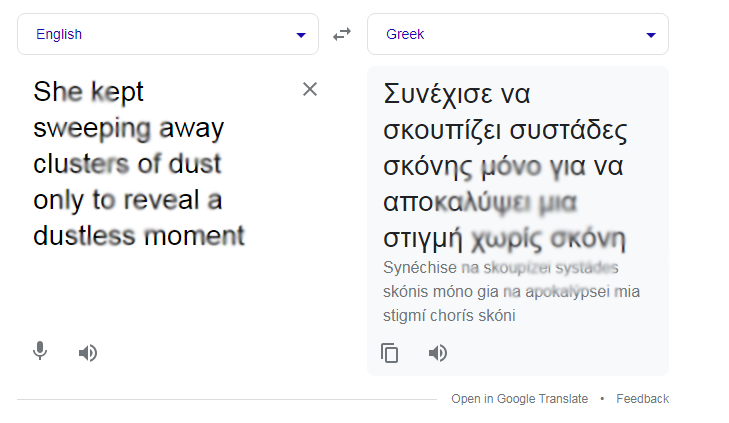The image size is (729, 423).
Task: Copy the Greek translation
Action: (x=390, y=352)
